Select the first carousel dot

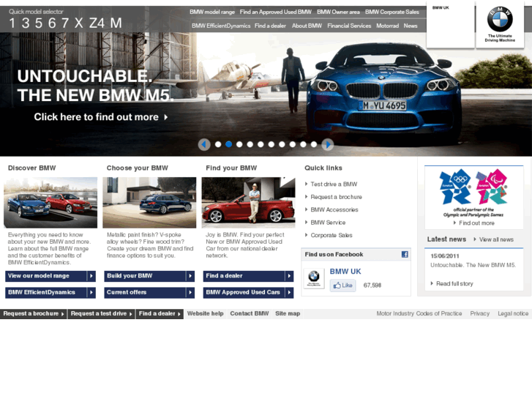218,144
